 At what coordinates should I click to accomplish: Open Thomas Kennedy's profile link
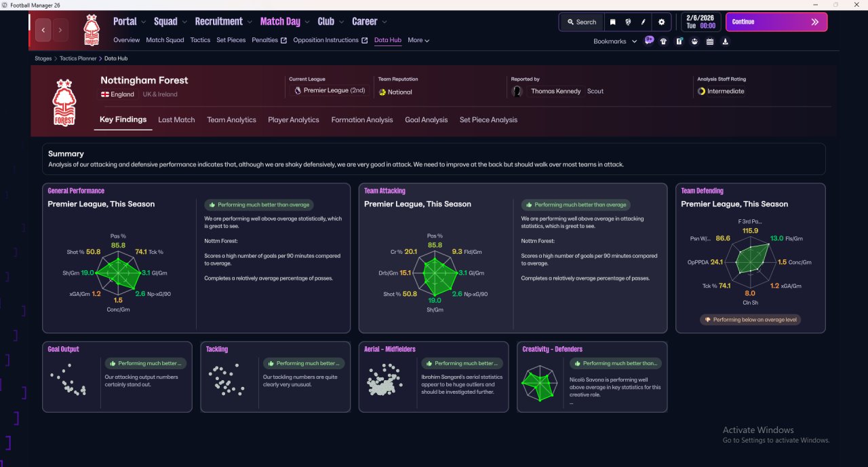pos(555,91)
